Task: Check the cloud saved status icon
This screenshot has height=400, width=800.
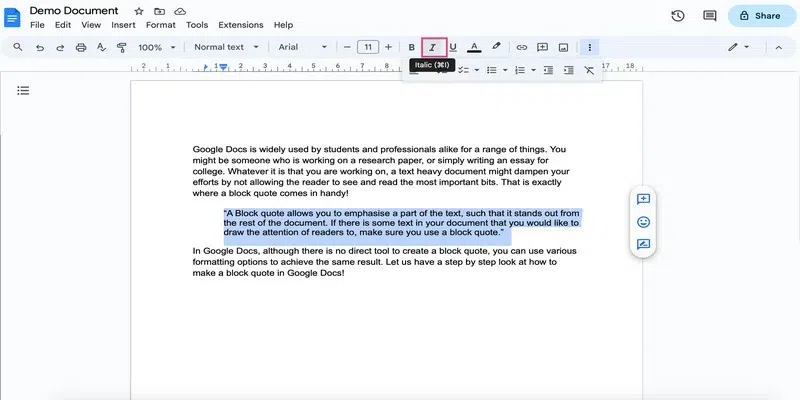Action: 180,11
